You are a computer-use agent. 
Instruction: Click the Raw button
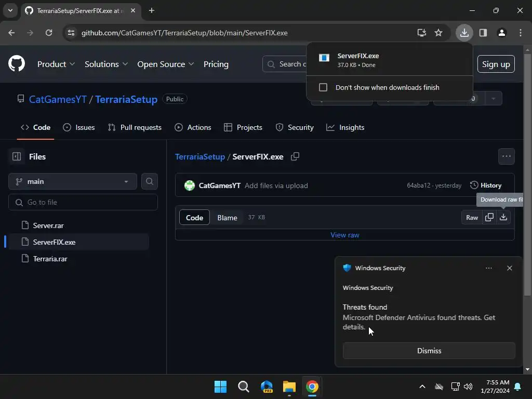pos(472,218)
